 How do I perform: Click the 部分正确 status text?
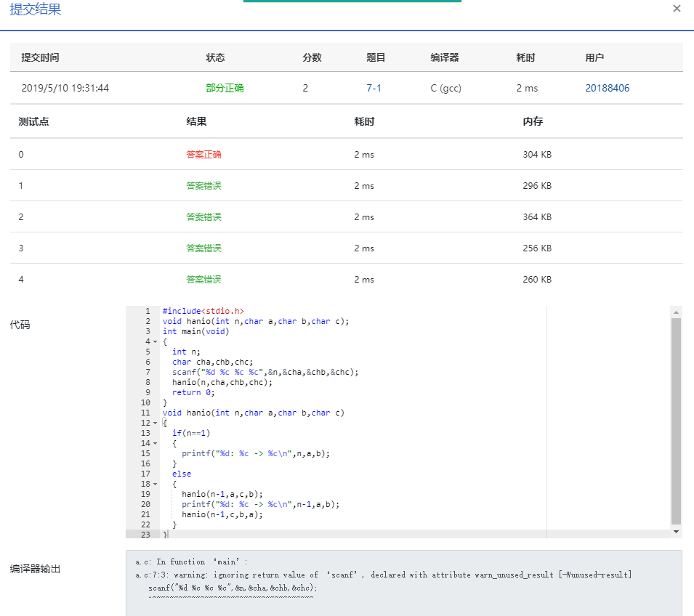pyautogui.click(x=225, y=88)
